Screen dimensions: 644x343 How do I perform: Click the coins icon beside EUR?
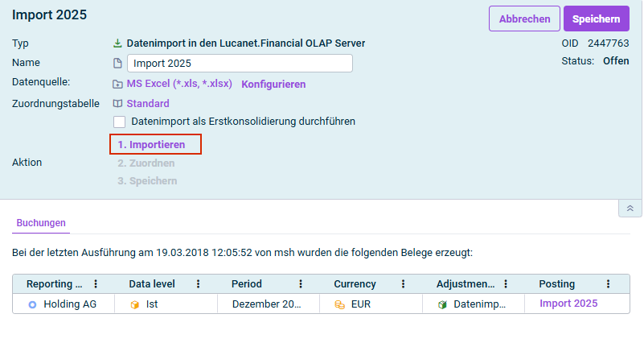click(x=340, y=304)
